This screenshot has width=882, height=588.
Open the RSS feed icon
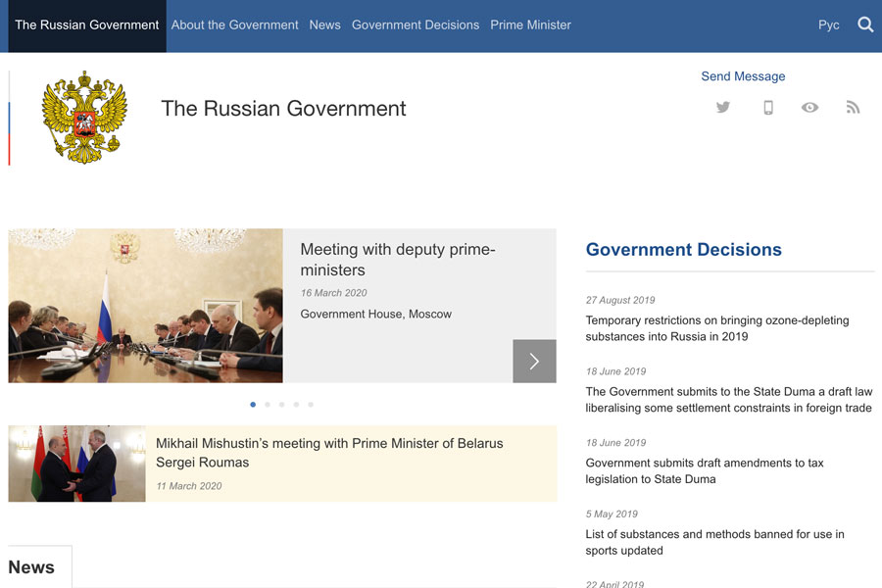[853, 107]
